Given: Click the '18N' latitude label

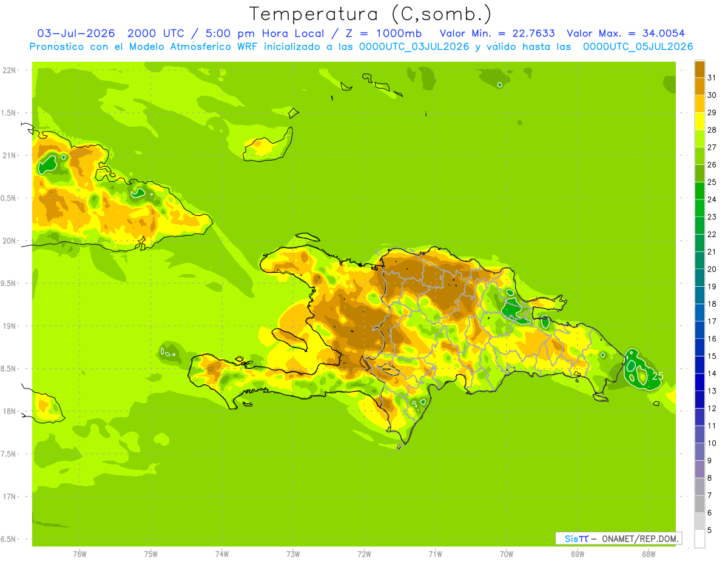Looking at the screenshot, I should [x=10, y=411].
